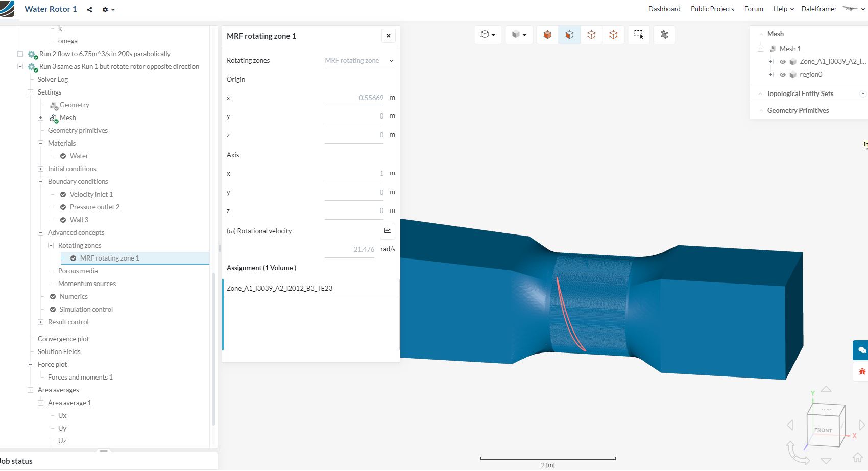Screen dimensions: 868x471
Task: Activate face selection mode cube icon
Action: coord(569,35)
